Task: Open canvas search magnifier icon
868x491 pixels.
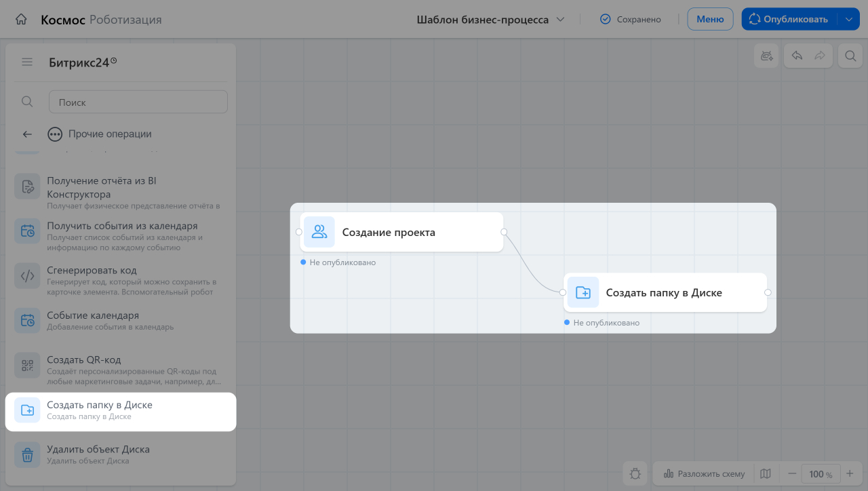Action: [x=850, y=56]
